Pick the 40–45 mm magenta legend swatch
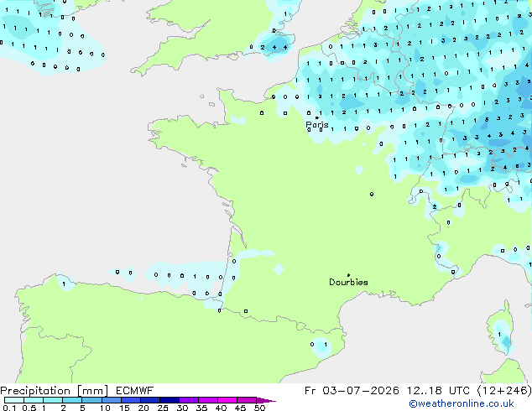532x411 pixels. click(227, 400)
